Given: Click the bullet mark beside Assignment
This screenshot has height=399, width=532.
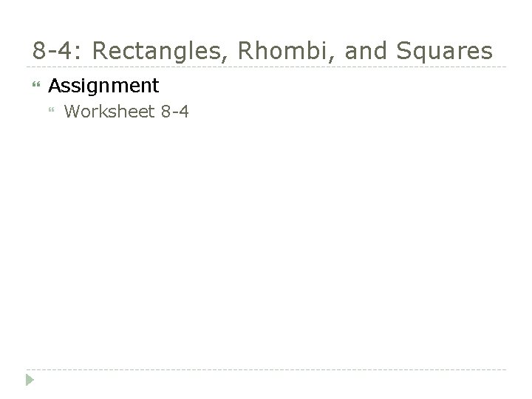Looking at the screenshot, I should (x=36, y=84).
